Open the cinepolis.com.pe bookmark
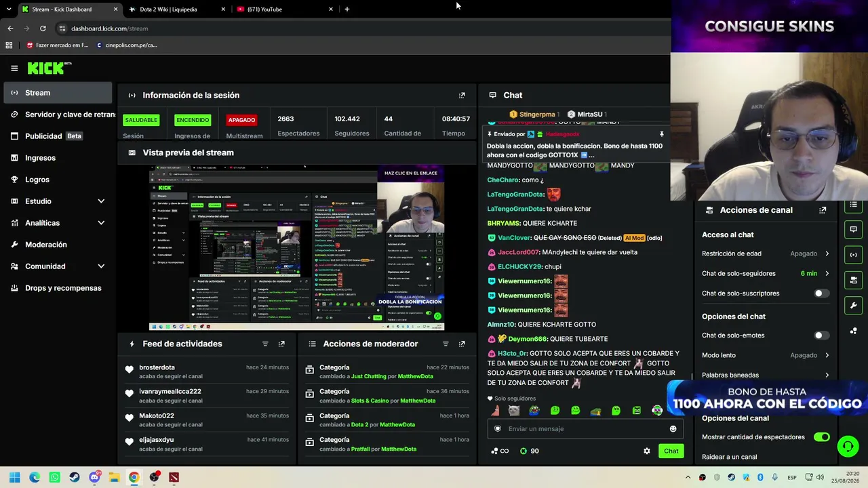Viewport: 868px width, 488px height. 127,45
